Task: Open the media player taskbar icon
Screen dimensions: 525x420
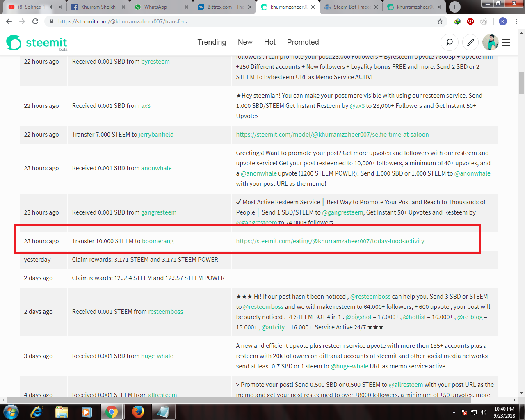Action: tap(87, 412)
